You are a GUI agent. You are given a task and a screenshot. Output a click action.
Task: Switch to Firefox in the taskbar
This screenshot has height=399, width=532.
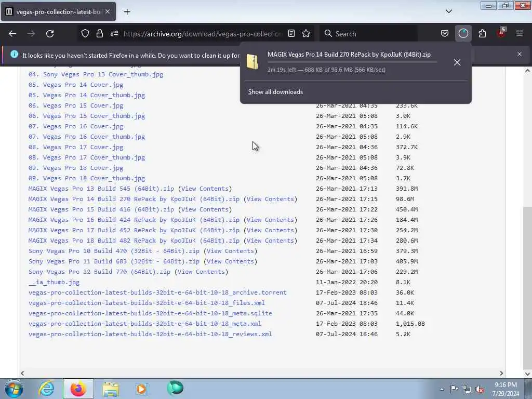point(78,389)
